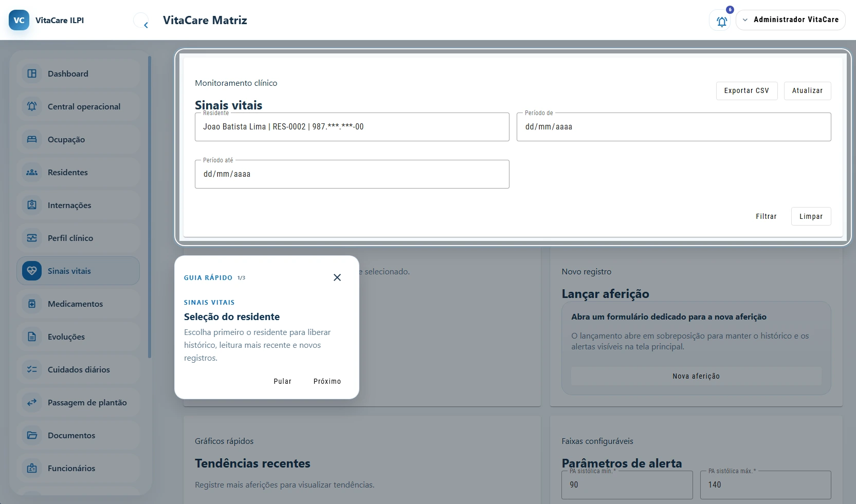Screen dimensions: 856x504
Task: Open the Perfil clínico monitor icon
Action: [x=32, y=238]
